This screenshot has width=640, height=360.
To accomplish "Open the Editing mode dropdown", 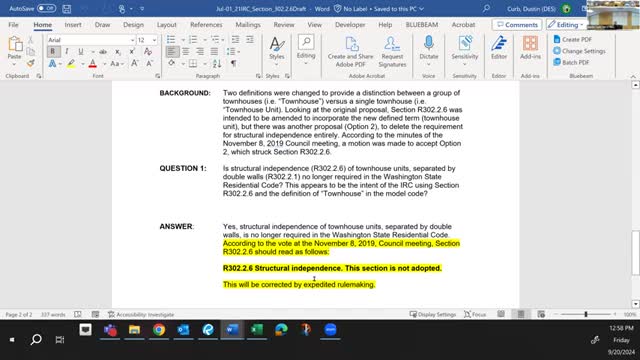I will pyautogui.click(x=566, y=25).
